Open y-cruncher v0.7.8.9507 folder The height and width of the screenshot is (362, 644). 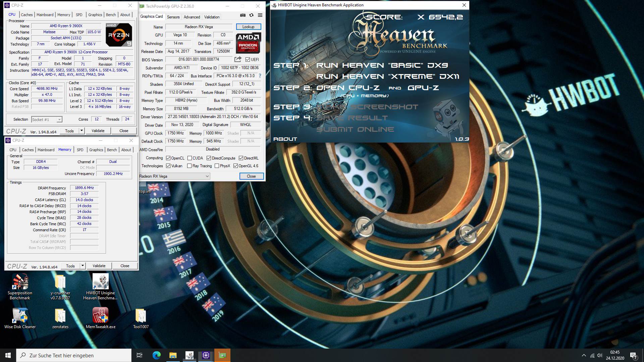[60, 287]
